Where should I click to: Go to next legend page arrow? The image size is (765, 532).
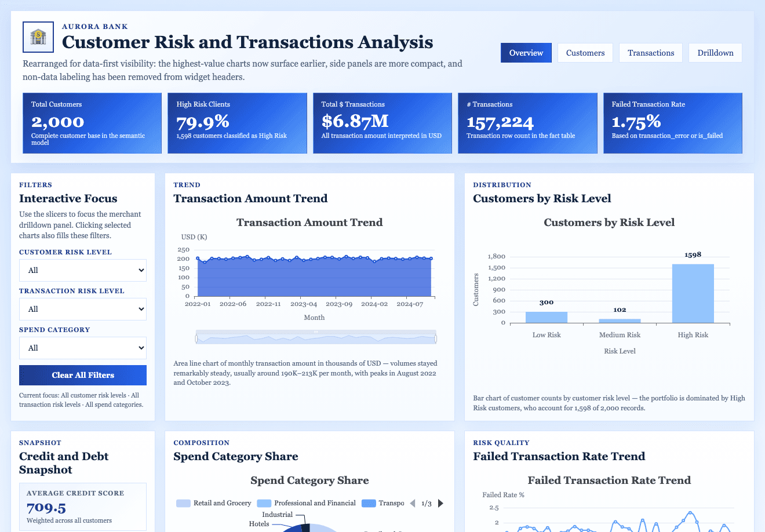click(x=441, y=503)
